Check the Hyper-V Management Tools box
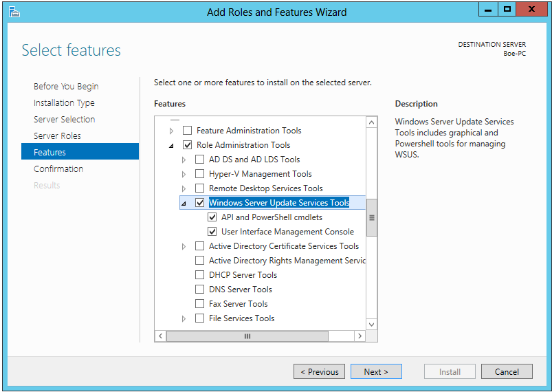552x392 pixels. coord(200,174)
